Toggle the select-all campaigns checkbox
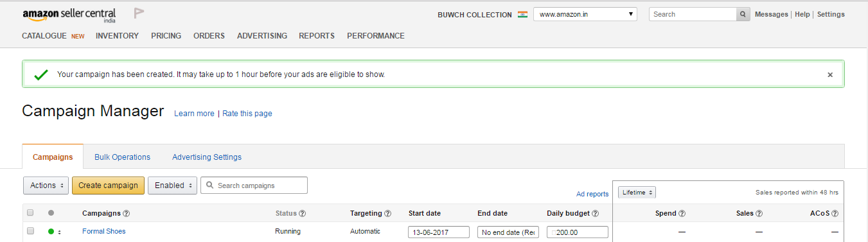Image resolution: width=868 pixels, height=242 pixels. [x=30, y=212]
